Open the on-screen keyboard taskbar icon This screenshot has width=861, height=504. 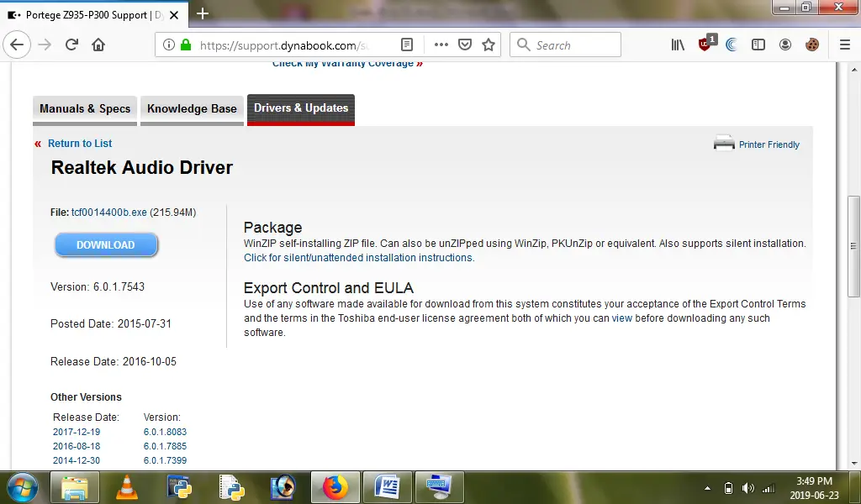pyautogui.click(x=439, y=487)
